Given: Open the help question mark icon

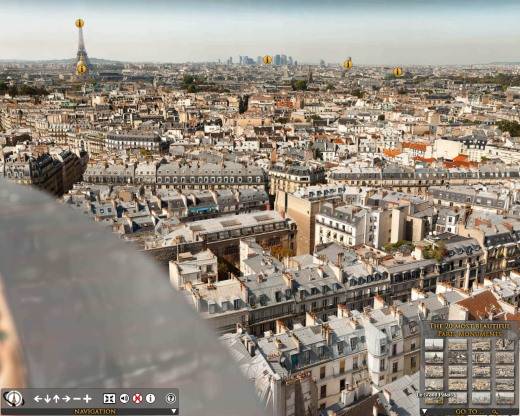Looking at the screenshot, I should pyautogui.click(x=170, y=398).
